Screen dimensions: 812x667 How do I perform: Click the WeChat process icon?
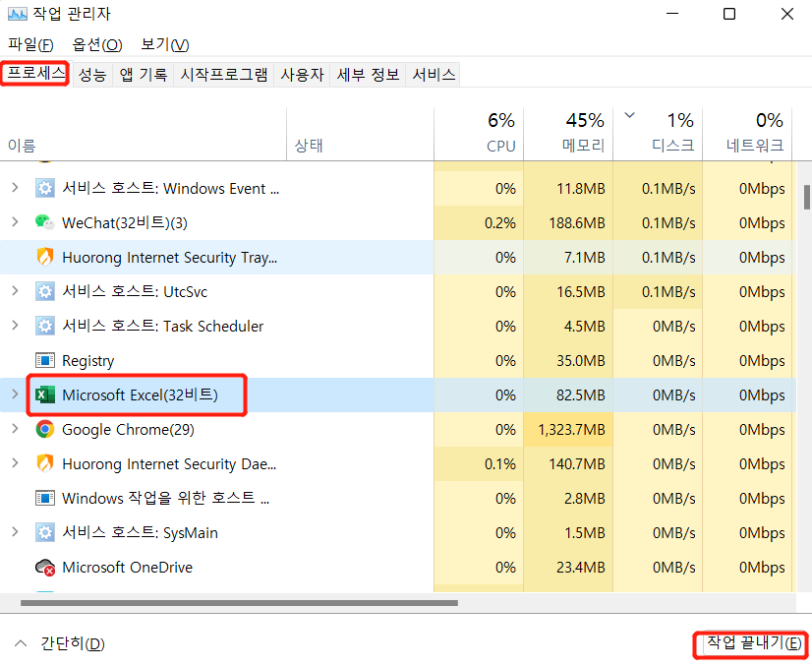point(43,222)
